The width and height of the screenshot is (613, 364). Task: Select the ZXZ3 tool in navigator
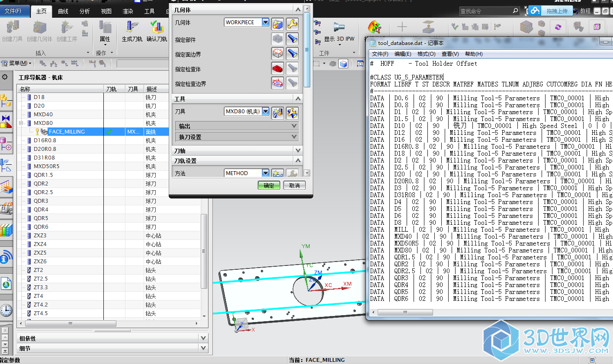40,236
